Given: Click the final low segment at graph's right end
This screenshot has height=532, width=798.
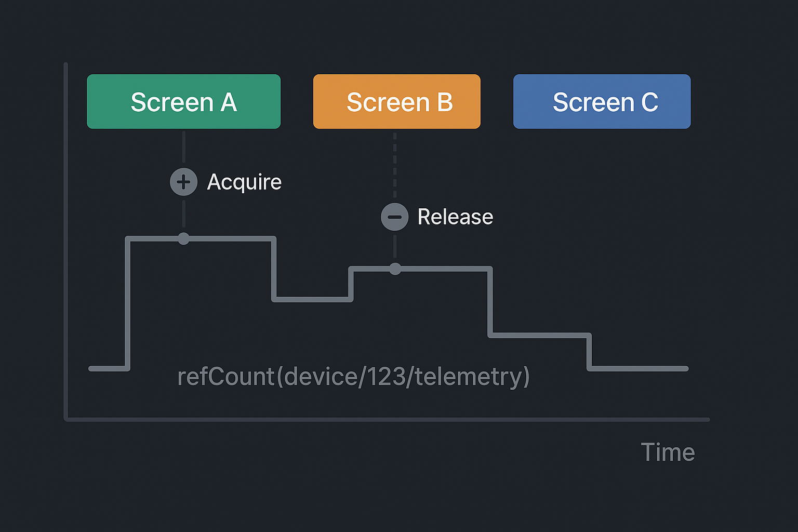Looking at the screenshot, I should pyautogui.click(x=639, y=368).
